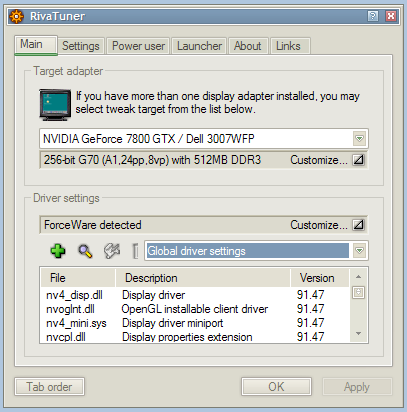Click the monitor image in Target adapter

55,105
